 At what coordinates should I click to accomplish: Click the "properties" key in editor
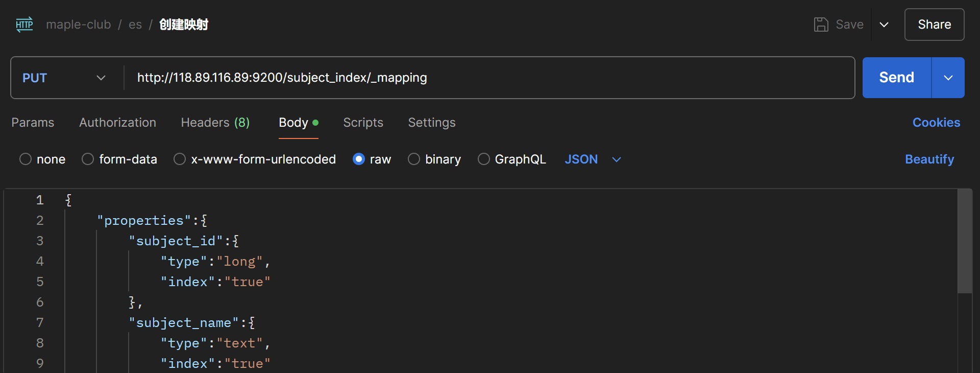144,221
